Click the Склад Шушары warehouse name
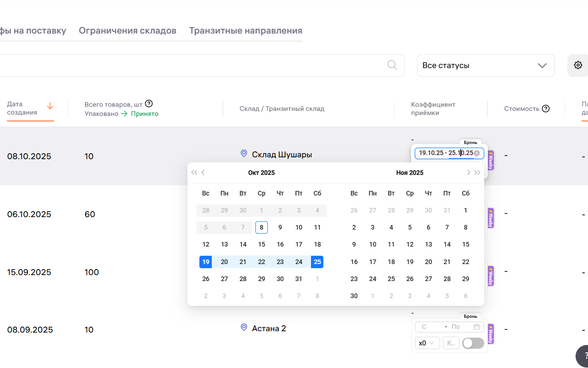This screenshot has width=588, height=368. pos(282,155)
